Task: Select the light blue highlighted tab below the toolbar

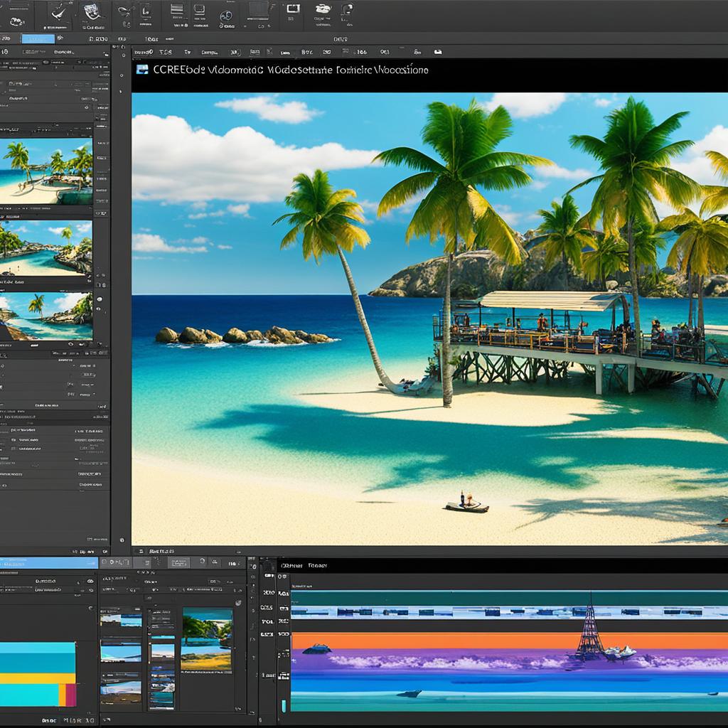Action: point(38,39)
